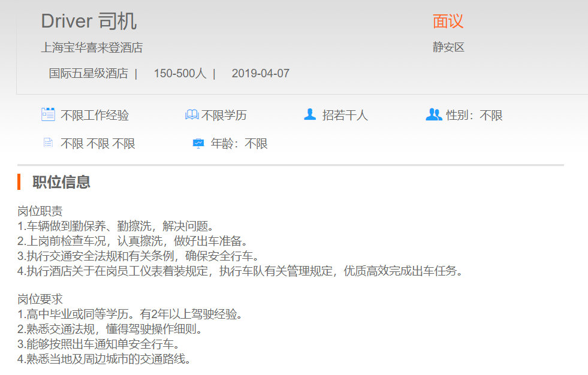The height and width of the screenshot is (375, 588).
Task: Click the single person hiring count icon
Action: (310, 114)
